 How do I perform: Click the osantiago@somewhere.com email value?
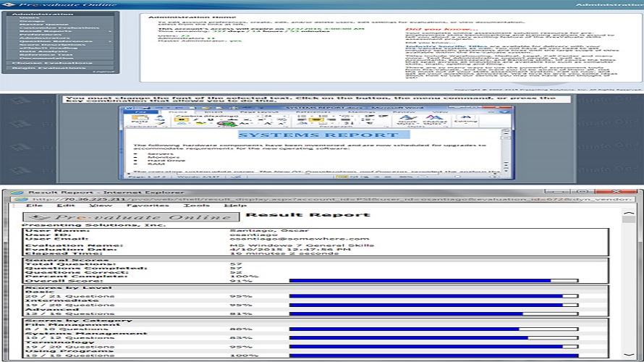(x=299, y=239)
